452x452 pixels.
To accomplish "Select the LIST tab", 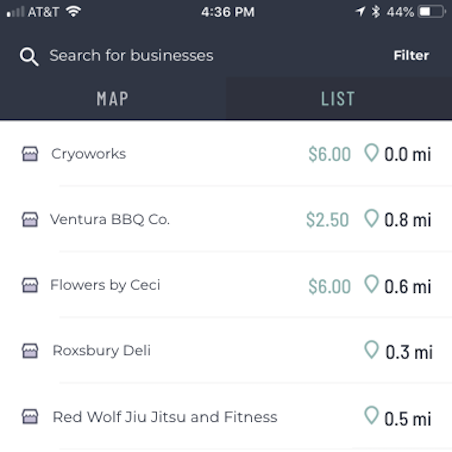I will 339,99.
